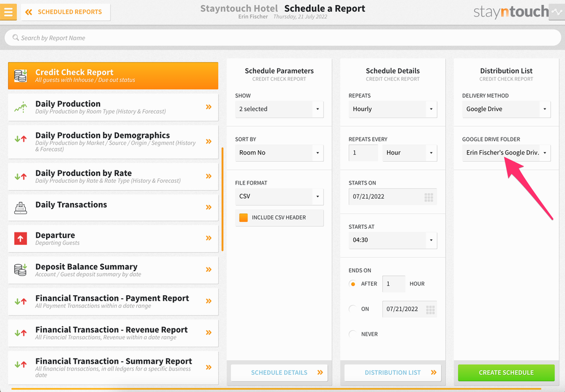Open Financial Transaction Revenue Report chevron

pos(209,332)
